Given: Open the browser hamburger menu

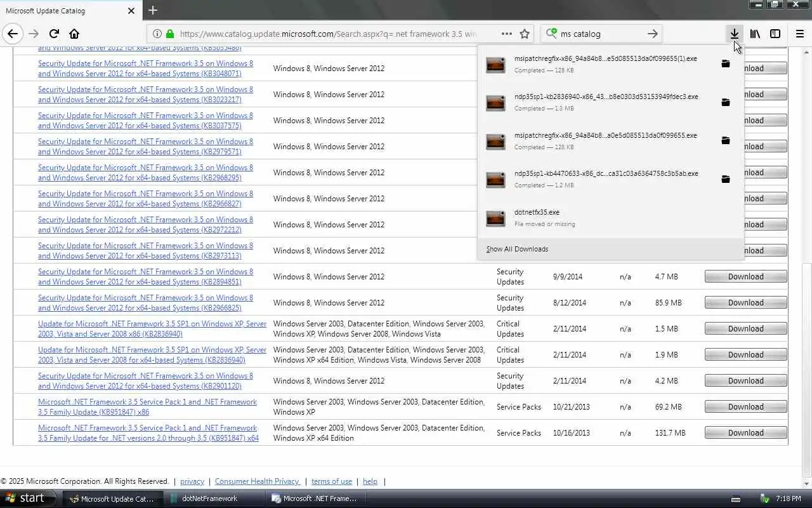Looking at the screenshot, I should tap(799, 34).
